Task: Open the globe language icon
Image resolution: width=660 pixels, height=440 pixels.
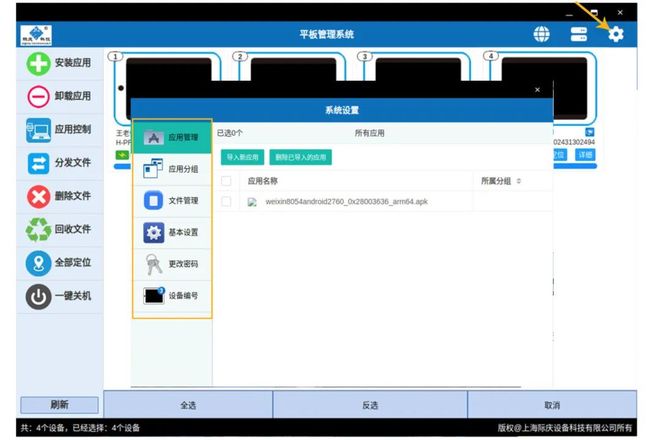Action: 541,34
